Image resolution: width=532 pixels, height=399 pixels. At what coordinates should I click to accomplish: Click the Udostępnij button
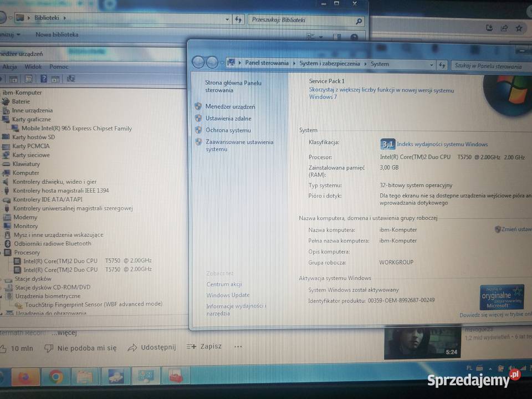pos(152,347)
